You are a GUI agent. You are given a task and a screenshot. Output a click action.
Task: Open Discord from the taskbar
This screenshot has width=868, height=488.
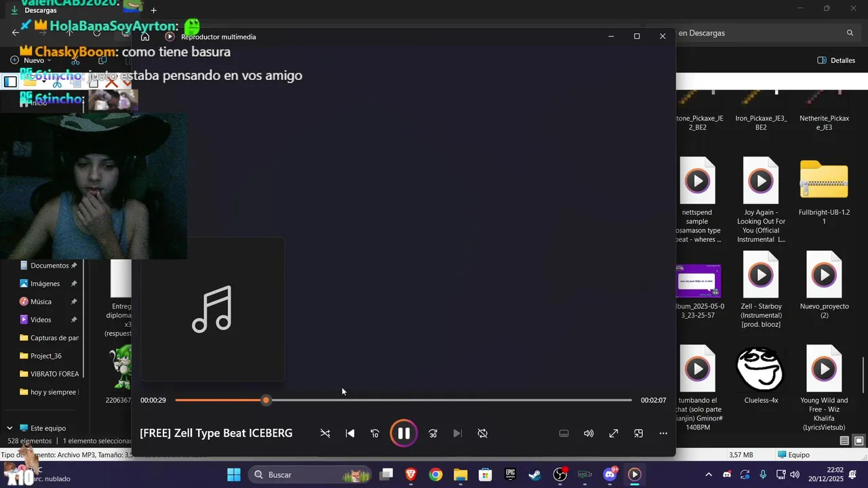610,474
